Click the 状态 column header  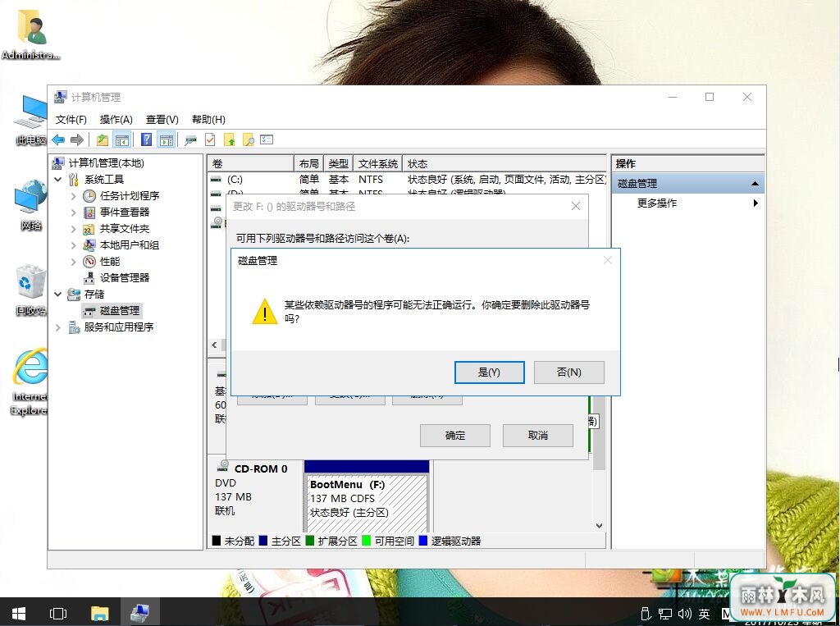click(x=504, y=163)
